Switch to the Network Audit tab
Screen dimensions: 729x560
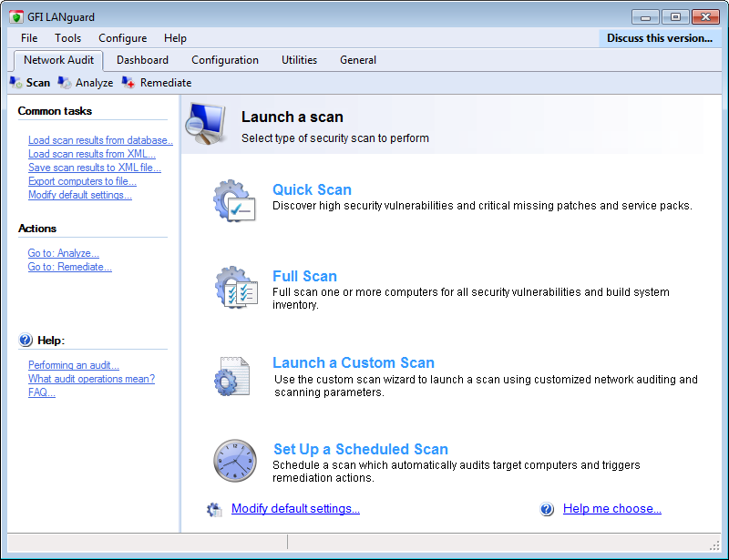pyautogui.click(x=58, y=60)
